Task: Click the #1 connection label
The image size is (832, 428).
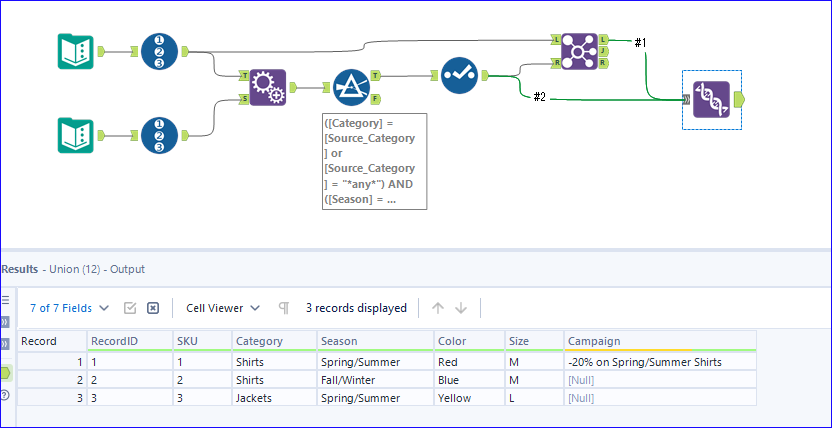Action: tap(640, 43)
